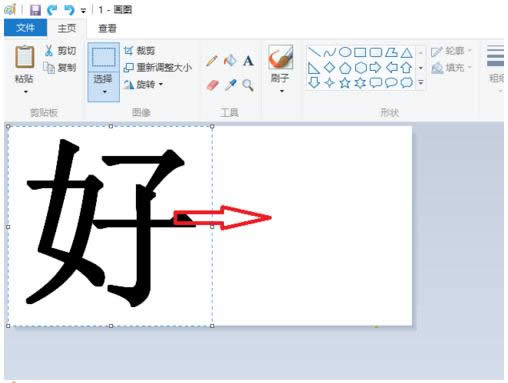
Task: Select the Down arrow shape
Action: tap(314, 82)
